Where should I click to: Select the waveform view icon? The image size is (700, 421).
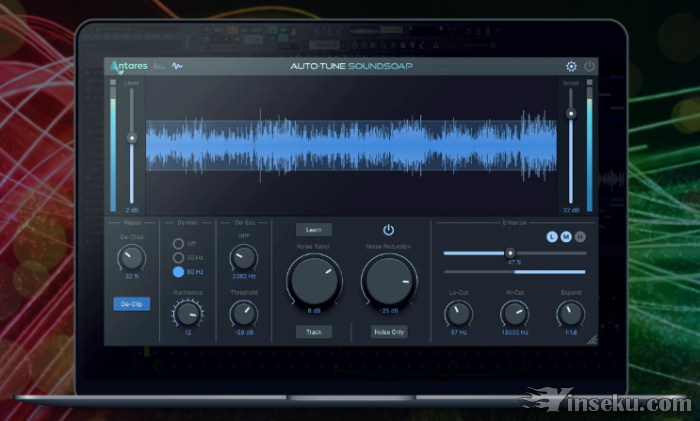coord(177,67)
